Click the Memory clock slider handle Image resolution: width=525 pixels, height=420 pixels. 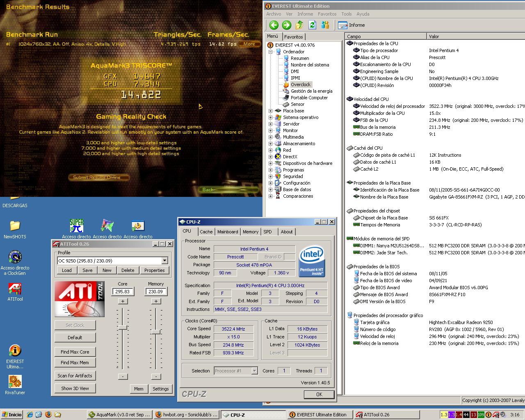[155, 331]
